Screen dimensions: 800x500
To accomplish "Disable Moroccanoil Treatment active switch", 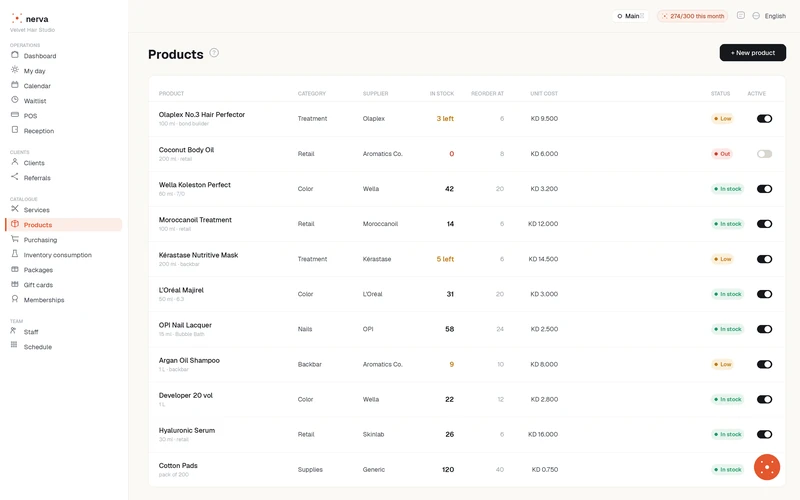I will tap(764, 224).
